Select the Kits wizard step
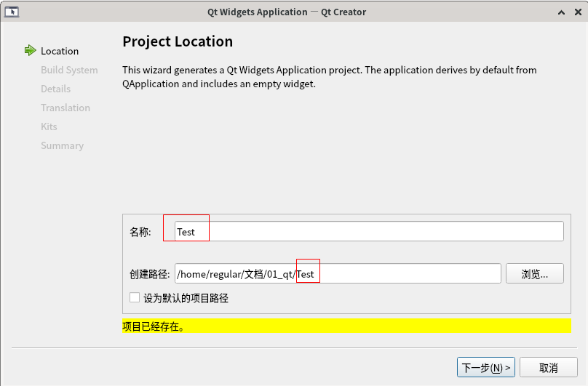This screenshot has height=386, width=588. (49, 126)
